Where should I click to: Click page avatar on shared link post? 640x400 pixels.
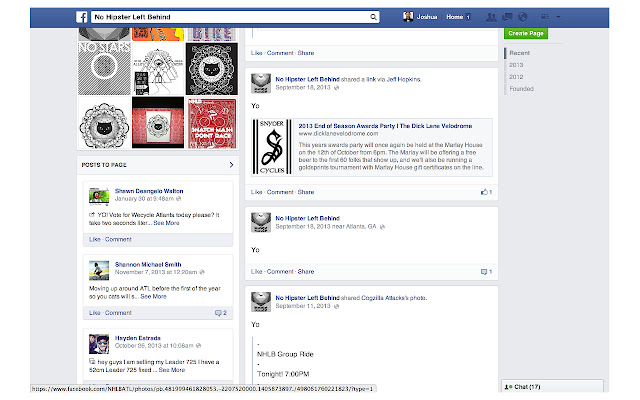(261, 84)
